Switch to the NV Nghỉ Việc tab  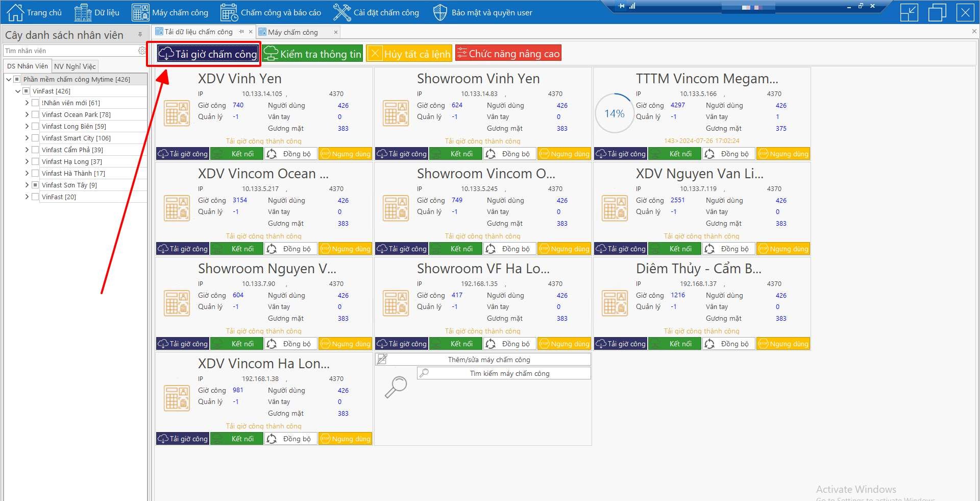[75, 66]
